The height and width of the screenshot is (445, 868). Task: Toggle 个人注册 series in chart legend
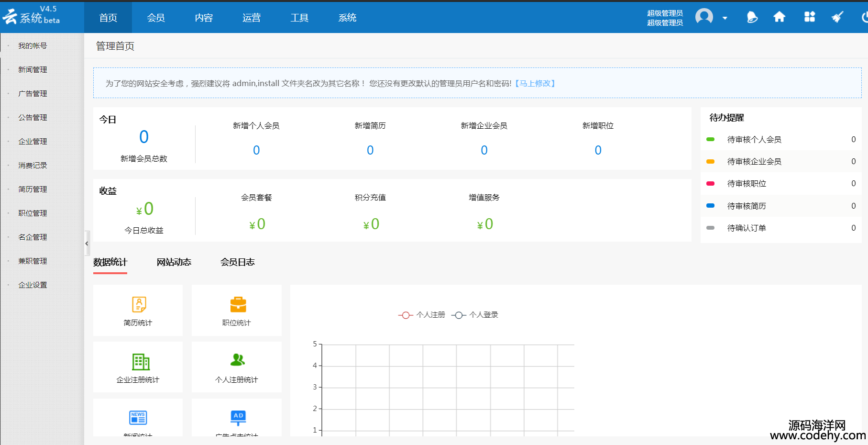(x=421, y=315)
